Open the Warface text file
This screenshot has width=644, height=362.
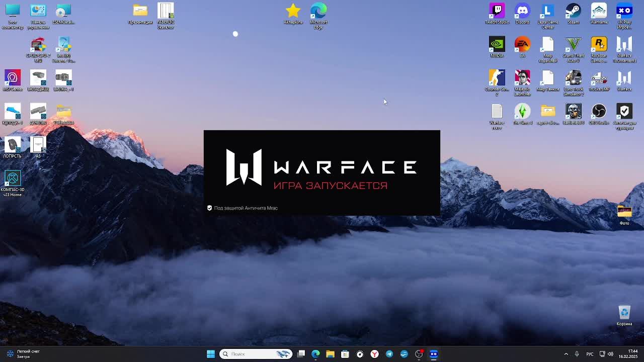(x=497, y=117)
